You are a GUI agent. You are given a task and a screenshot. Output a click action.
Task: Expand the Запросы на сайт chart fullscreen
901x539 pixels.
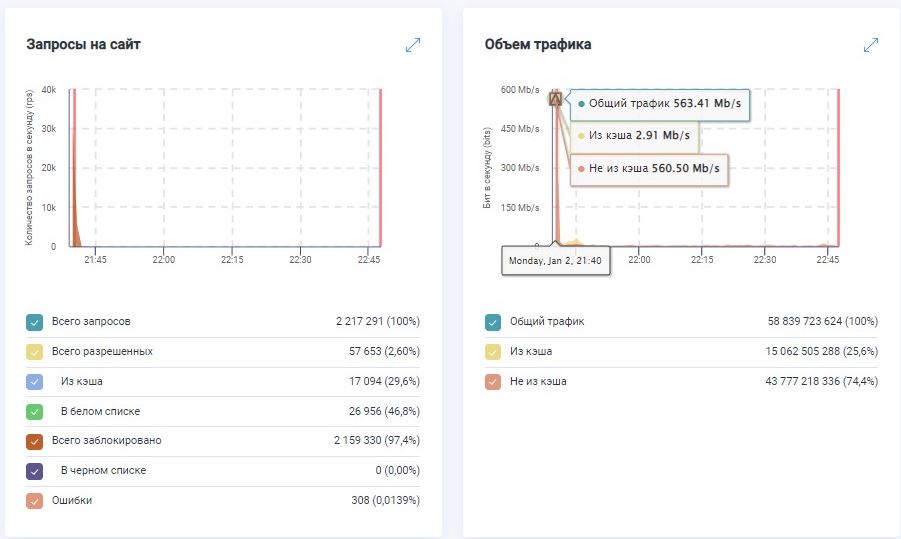point(413,45)
